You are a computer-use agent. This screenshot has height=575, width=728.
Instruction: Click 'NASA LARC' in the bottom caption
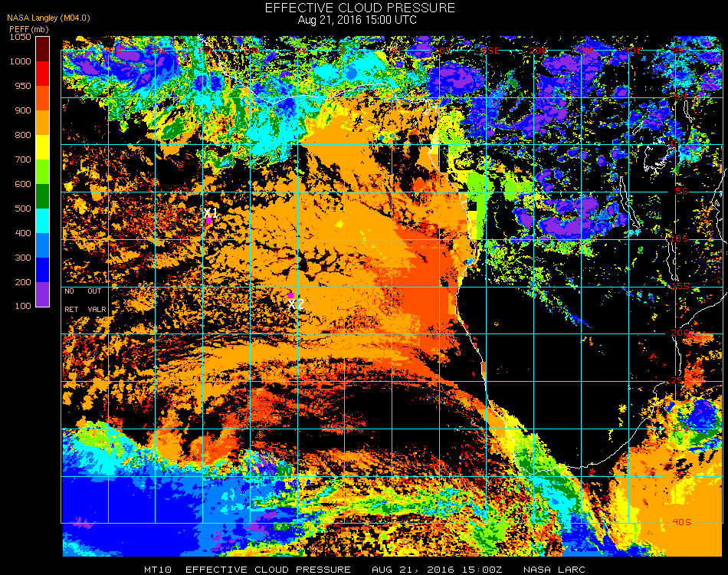coord(554,570)
